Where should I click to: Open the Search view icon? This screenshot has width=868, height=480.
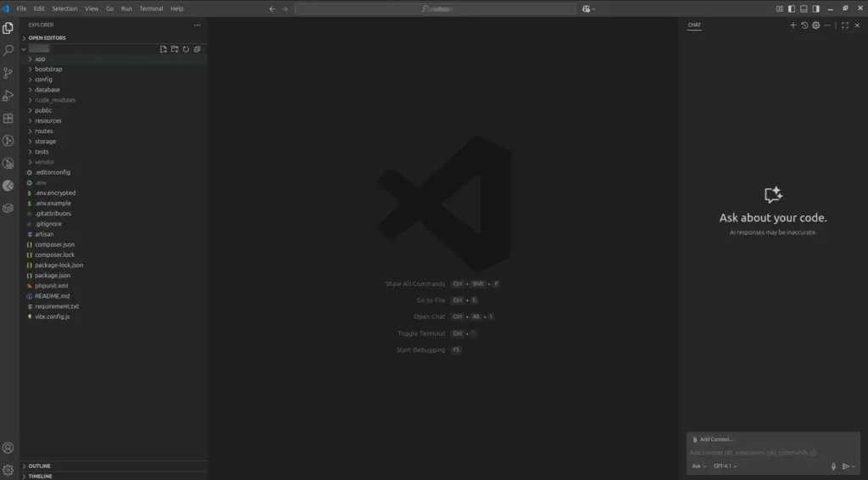coord(8,50)
